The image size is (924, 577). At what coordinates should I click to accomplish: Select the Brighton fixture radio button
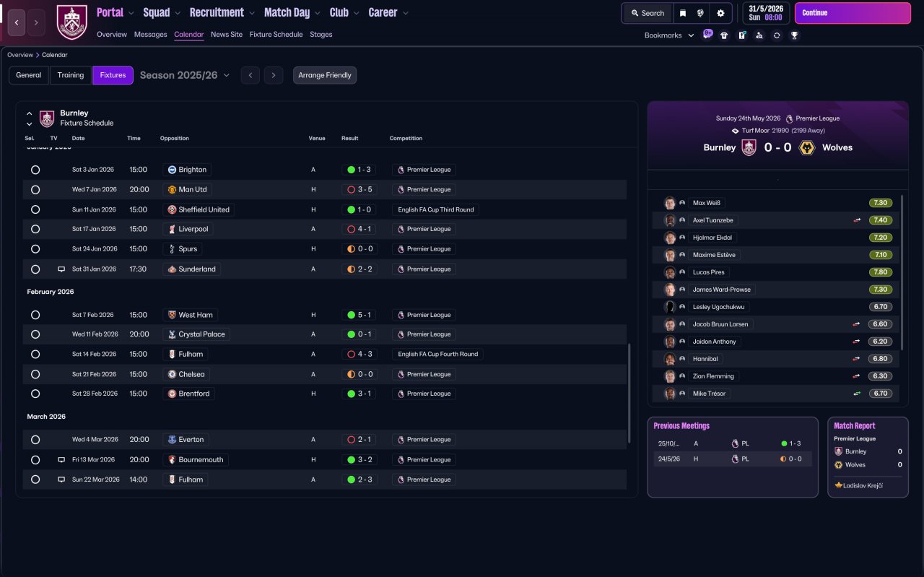coord(35,170)
